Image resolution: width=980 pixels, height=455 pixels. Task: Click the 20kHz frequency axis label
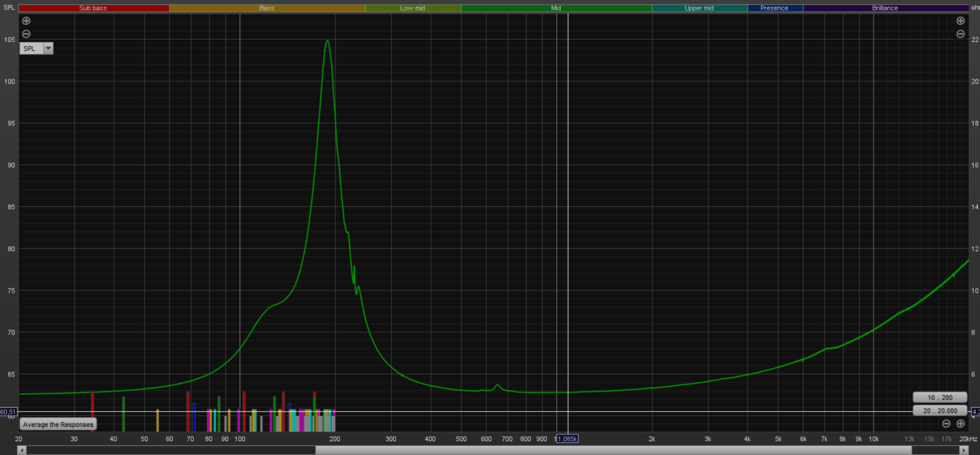[968, 439]
